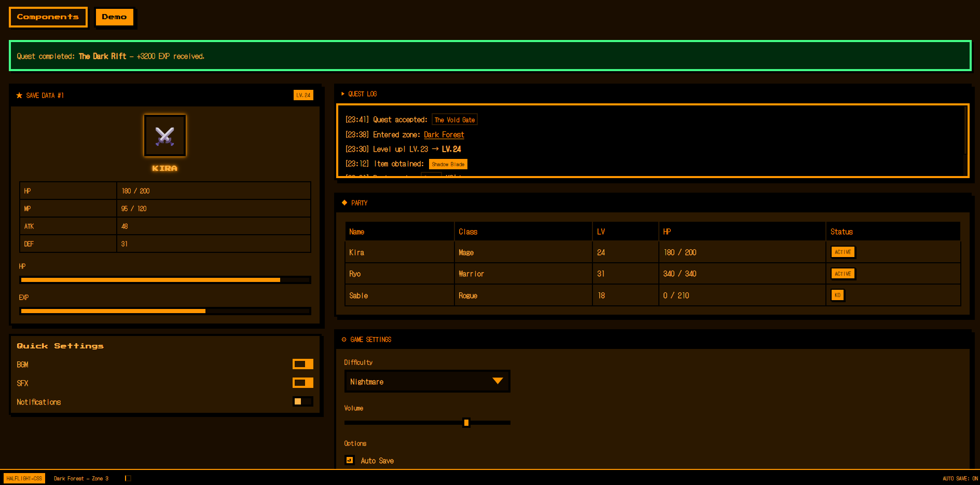Click the ATK value 48
Viewport: 980px width, 485px height.
point(214,226)
